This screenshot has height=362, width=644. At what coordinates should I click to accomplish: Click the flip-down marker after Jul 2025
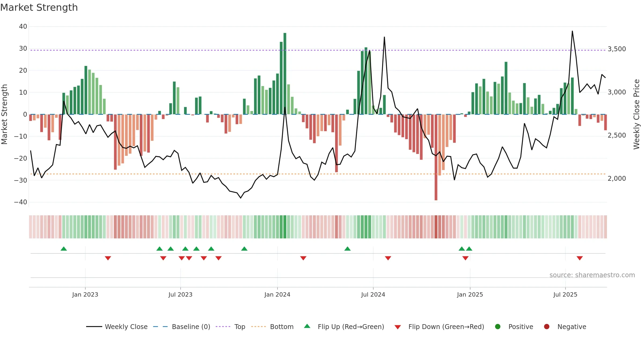click(580, 258)
